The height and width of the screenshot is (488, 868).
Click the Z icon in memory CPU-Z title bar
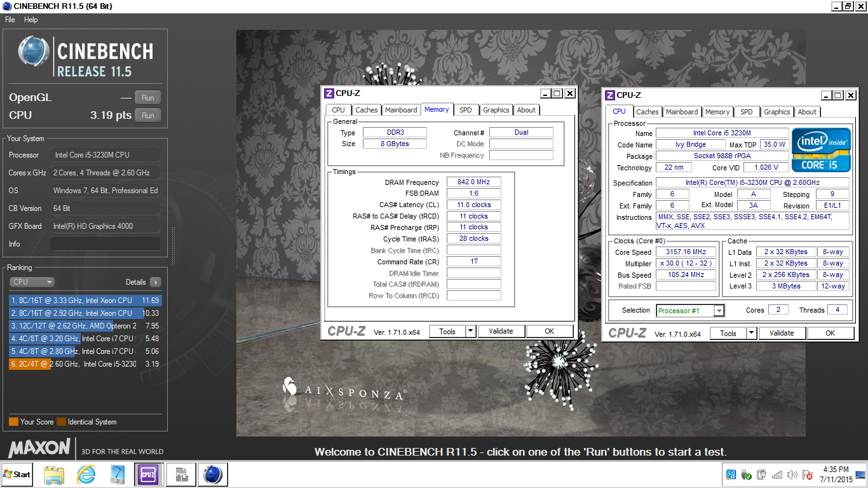(x=329, y=93)
